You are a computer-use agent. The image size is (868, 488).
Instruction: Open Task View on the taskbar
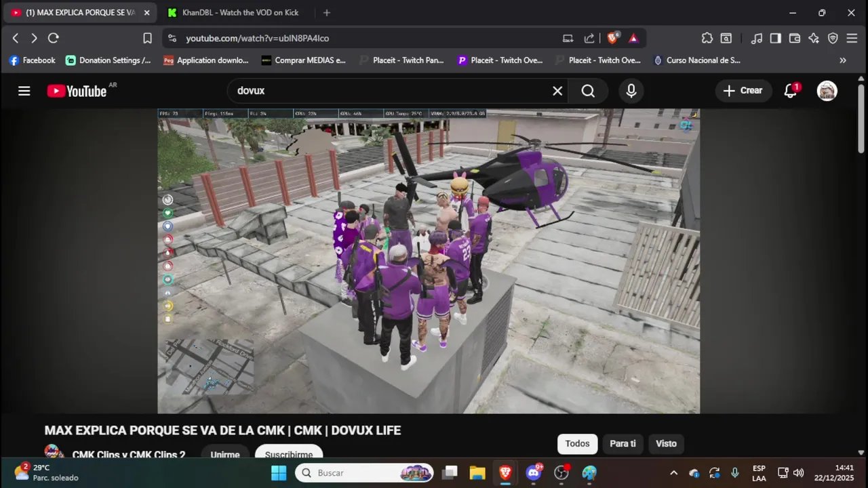(450, 473)
